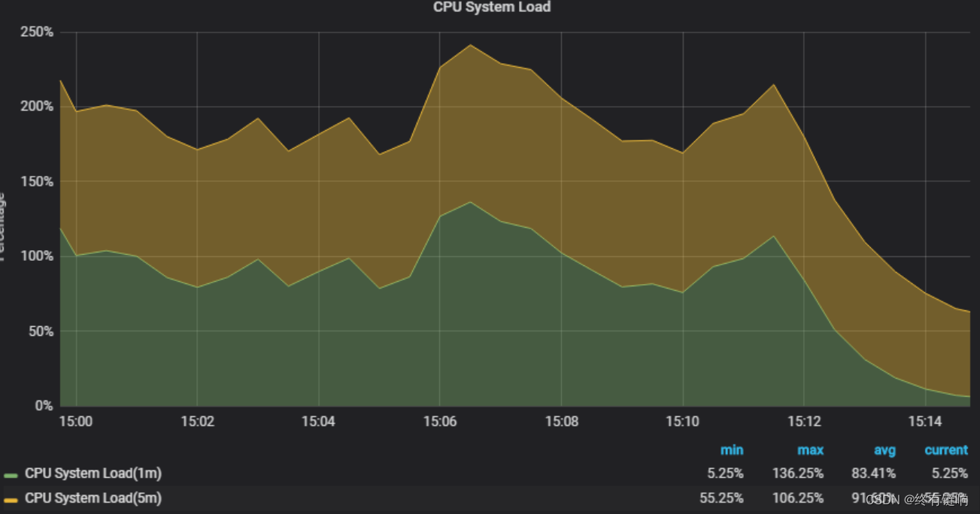Click the 15:10 time axis label
980x514 pixels.
[x=682, y=422]
